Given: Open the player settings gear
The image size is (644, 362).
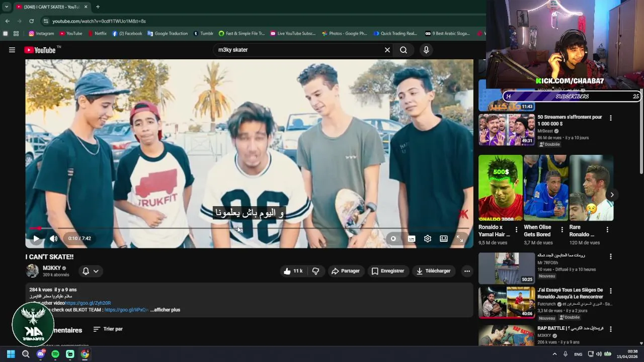Looking at the screenshot, I should [x=428, y=239].
